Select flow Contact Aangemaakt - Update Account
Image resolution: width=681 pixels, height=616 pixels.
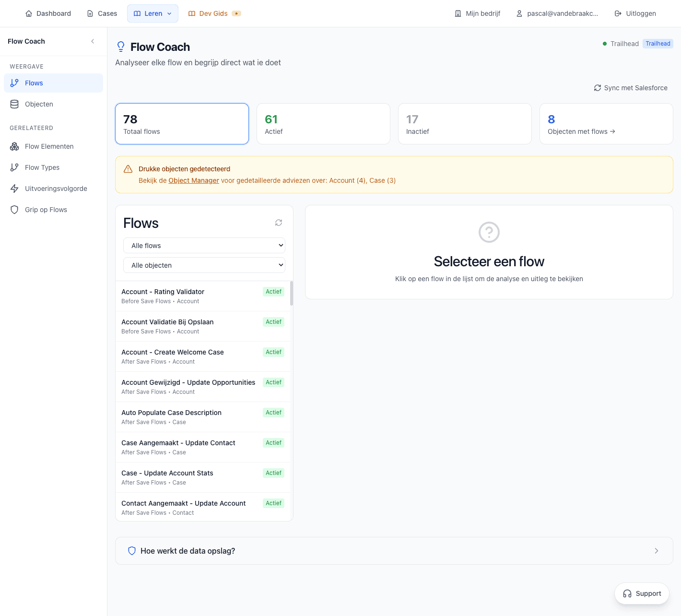203,507
